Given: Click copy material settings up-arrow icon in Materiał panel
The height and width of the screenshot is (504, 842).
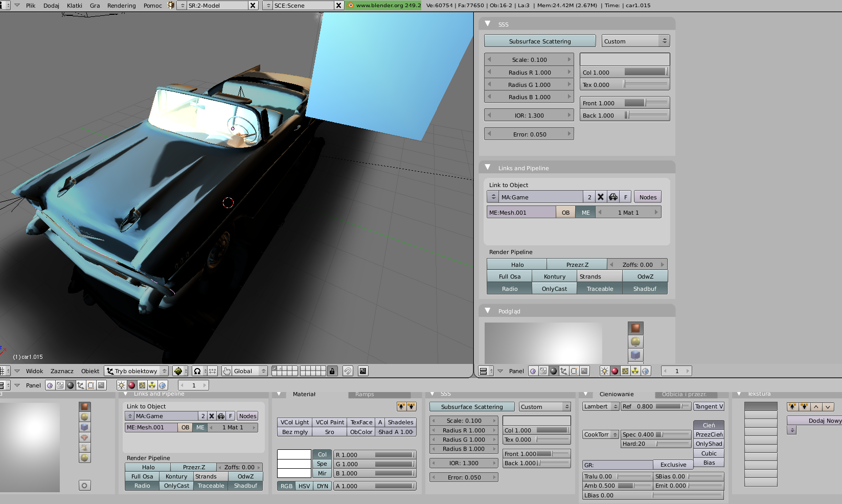Looking at the screenshot, I should click(402, 407).
